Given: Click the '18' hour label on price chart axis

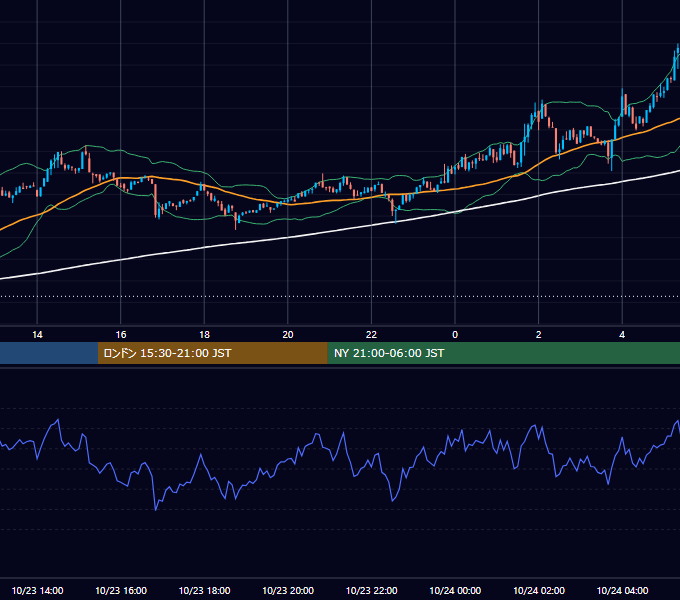Looking at the screenshot, I should pyautogui.click(x=204, y=335).
